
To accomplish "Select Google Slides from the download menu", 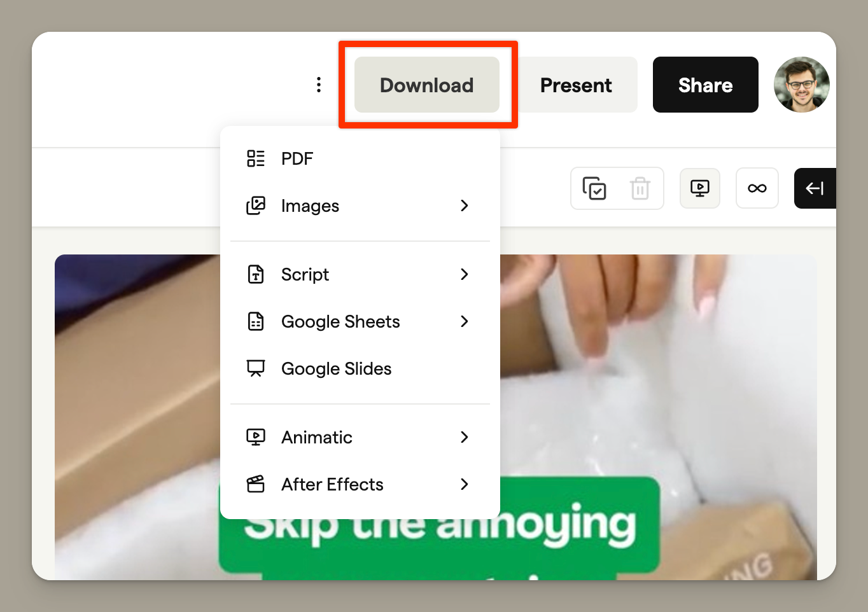I will click(x=336, y=368).
